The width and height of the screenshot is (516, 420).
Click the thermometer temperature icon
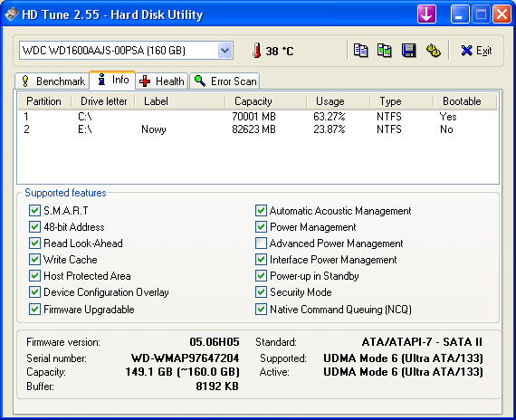257,51
